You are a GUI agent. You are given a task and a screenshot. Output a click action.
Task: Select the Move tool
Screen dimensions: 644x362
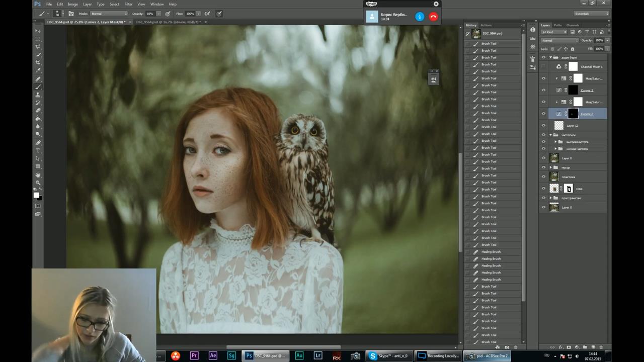click(x=38, y=31)
